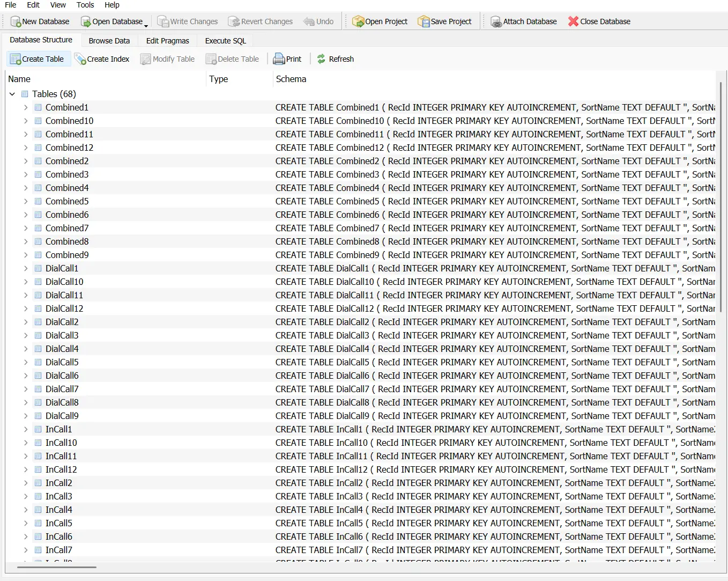
Task: Click the table icon beside Combined5
Action: (38, 201)
